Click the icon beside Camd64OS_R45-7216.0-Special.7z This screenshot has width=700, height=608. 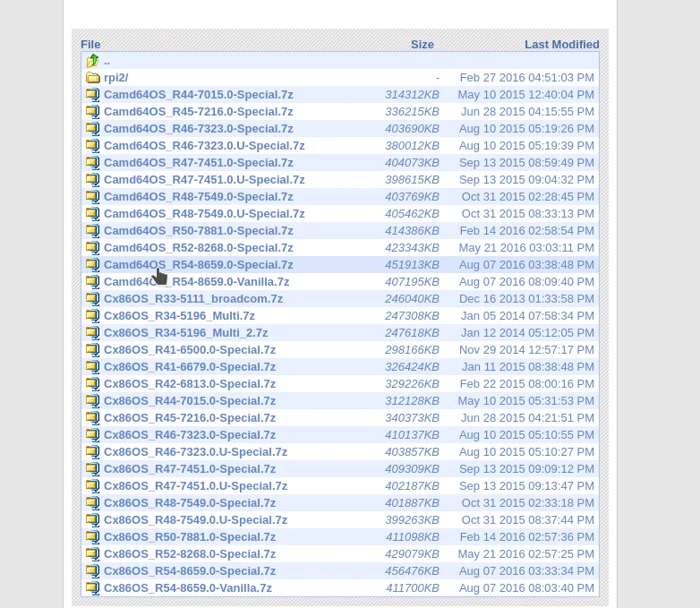pos(93,112)
